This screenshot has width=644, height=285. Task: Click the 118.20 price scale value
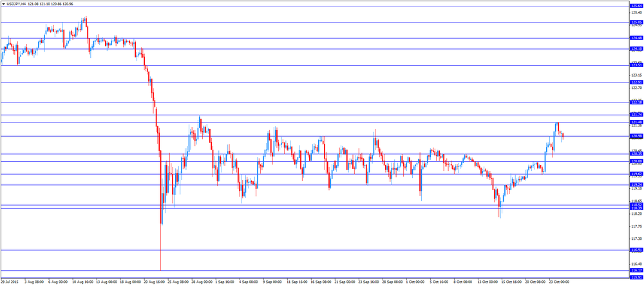636,214
